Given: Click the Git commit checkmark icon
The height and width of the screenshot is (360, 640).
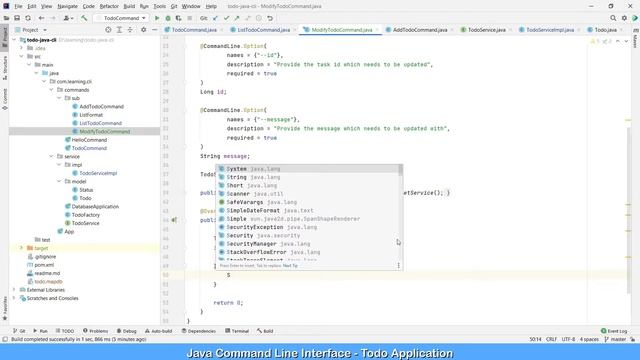Looking at the screenshot, I should [x=226, y=18].
